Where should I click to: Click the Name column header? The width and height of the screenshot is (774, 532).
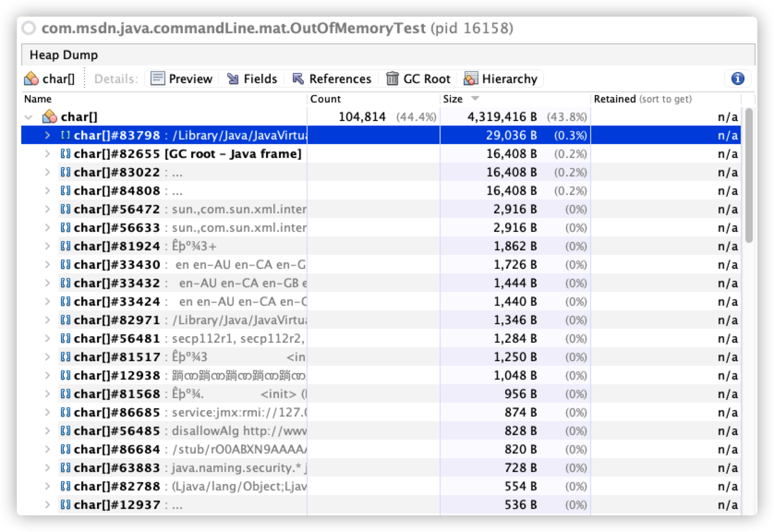click(x=38, y=98)
